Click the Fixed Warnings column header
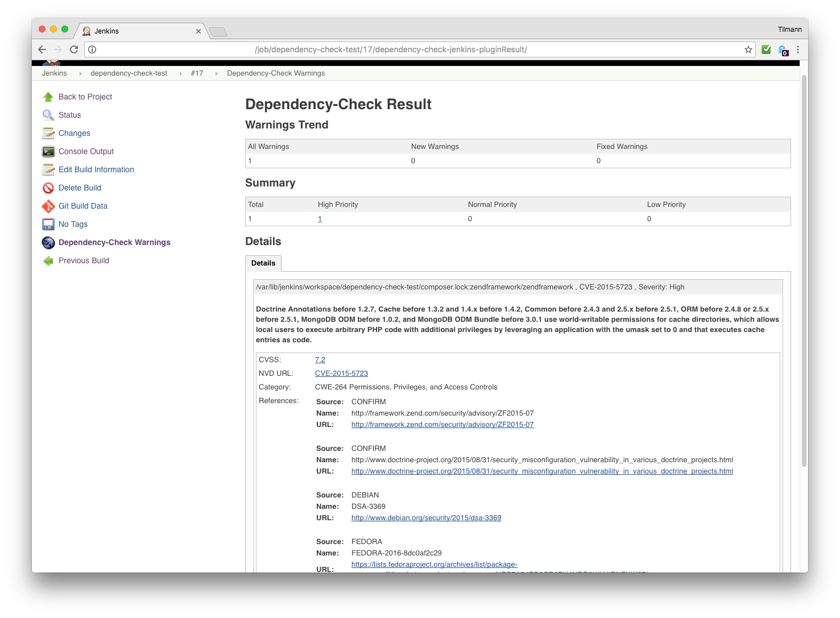The width and height of the screenshot is (840, 618). pyautogui.click(x=622, y=147)
